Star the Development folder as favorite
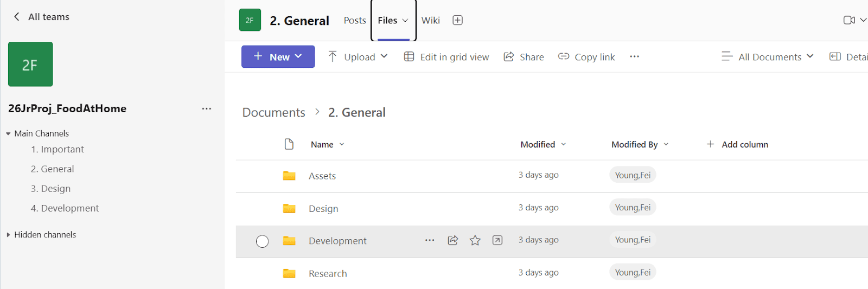The width and height of the screenshot is (868, 289). (x=475, y=240)
